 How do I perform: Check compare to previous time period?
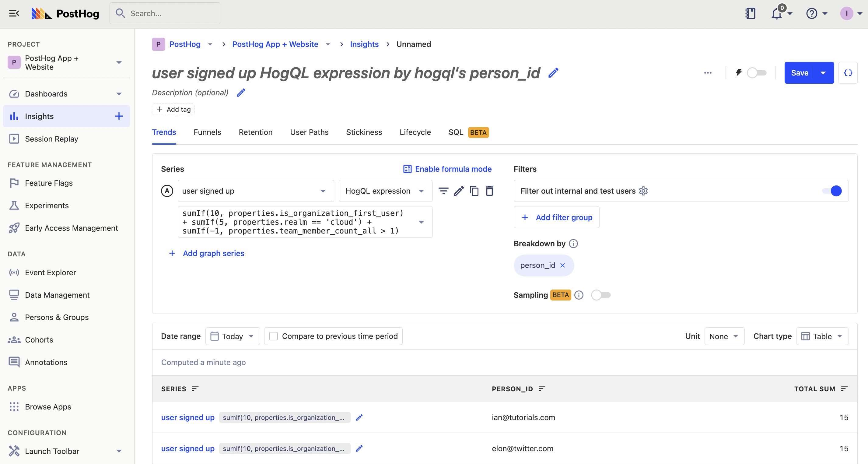coord(274,336)
